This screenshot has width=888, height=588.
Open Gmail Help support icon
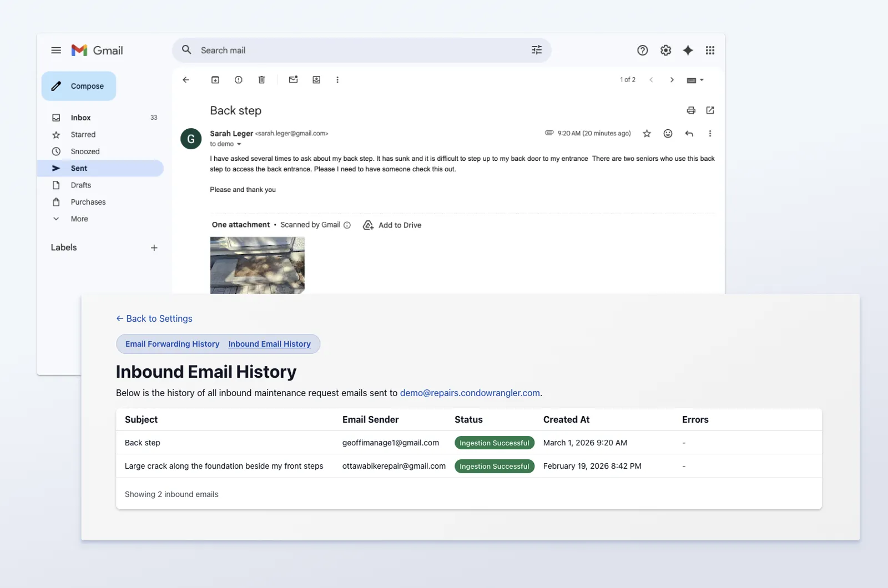[x=642, y=50]
